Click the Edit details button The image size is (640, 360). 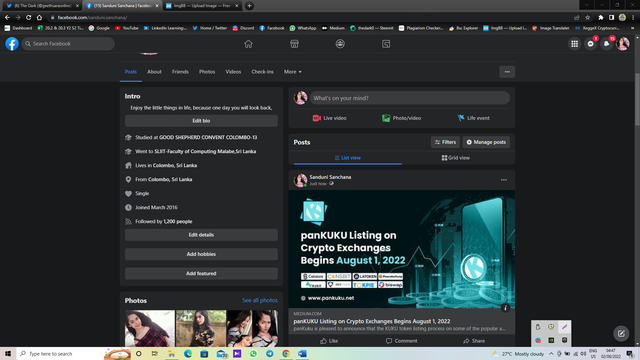(201, 235)
